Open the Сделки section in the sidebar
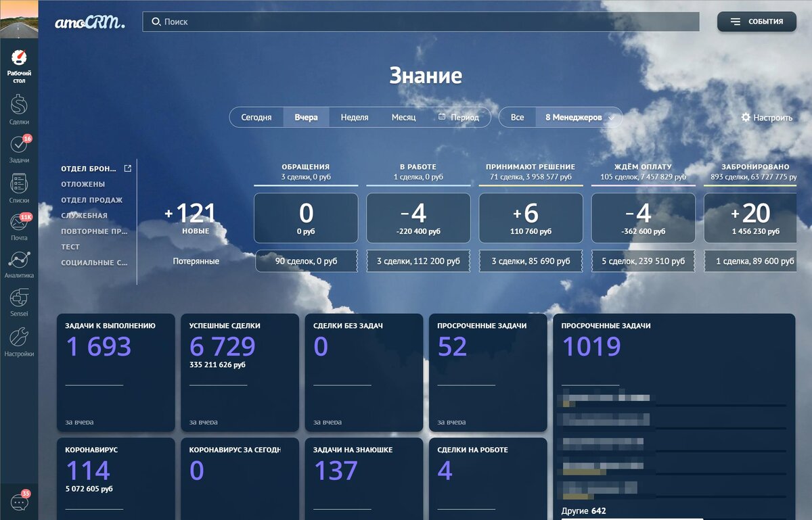812x520 pixels. pyautogui.click(x=19, y=108)
